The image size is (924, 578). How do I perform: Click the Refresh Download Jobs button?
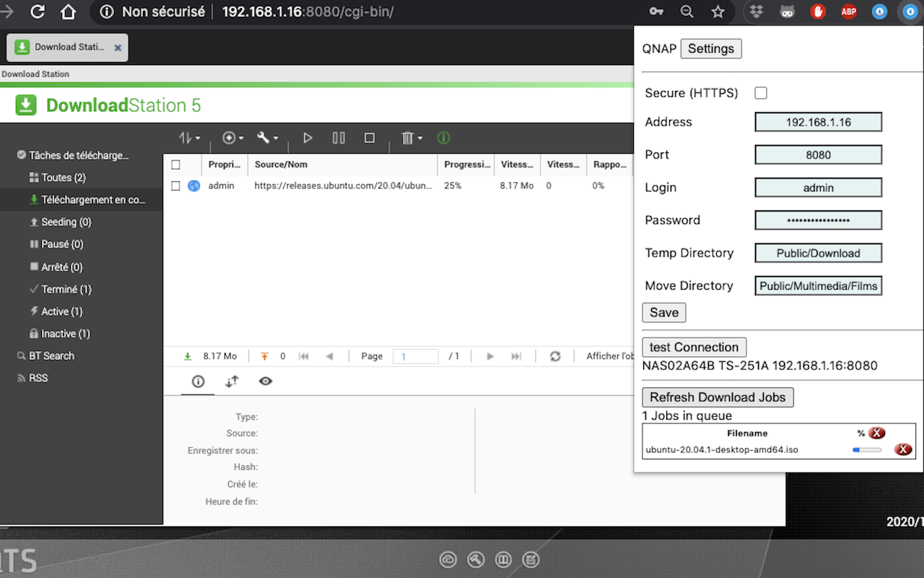pyautogui.click(x=718, y=397)
